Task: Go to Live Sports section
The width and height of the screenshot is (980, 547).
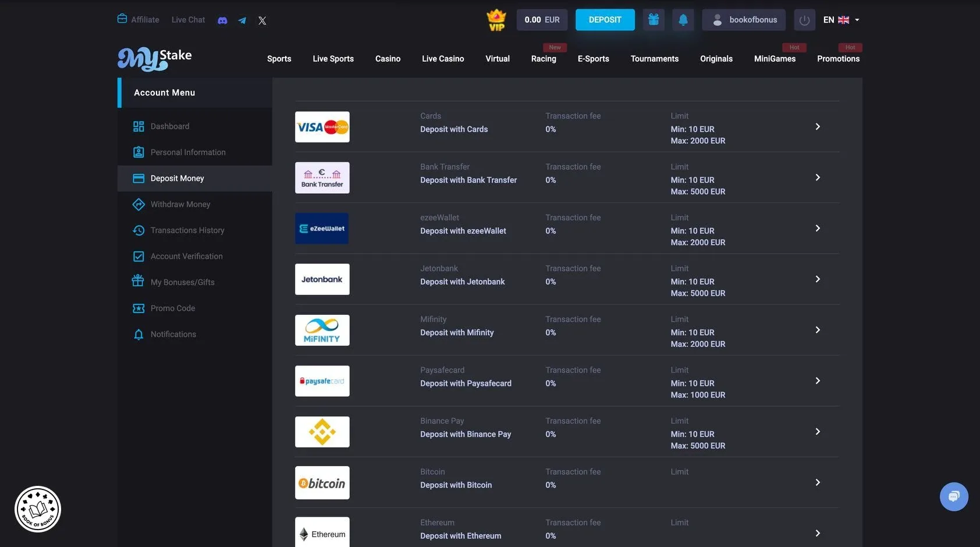Action: point(333,59)
